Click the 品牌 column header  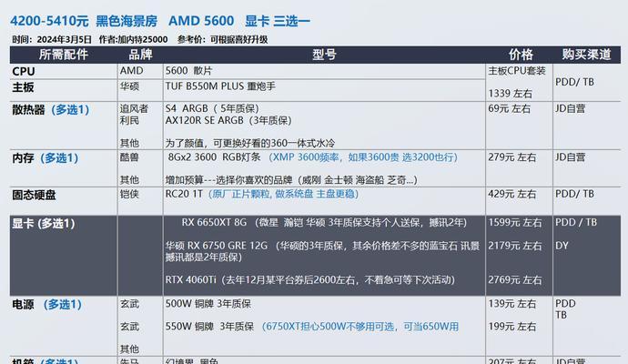click(x=140, y=55)
